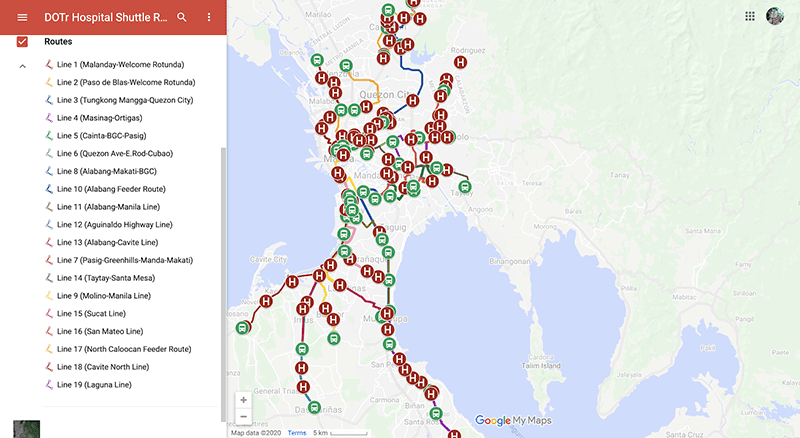Select Line 11 (Alabang-Manila Line)
Screen dimensions: 800x438
tap(108, 207)
